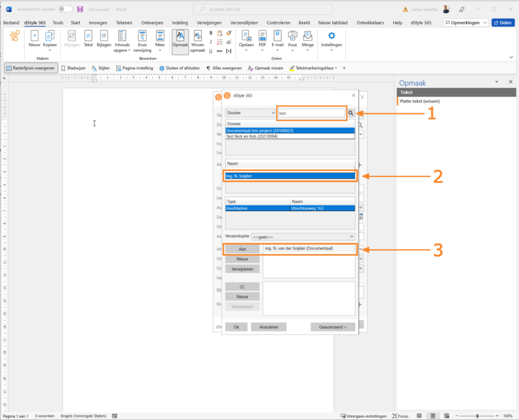
Task: Click the Zoeken search box in title bar
Action: (x=263, y=9)
